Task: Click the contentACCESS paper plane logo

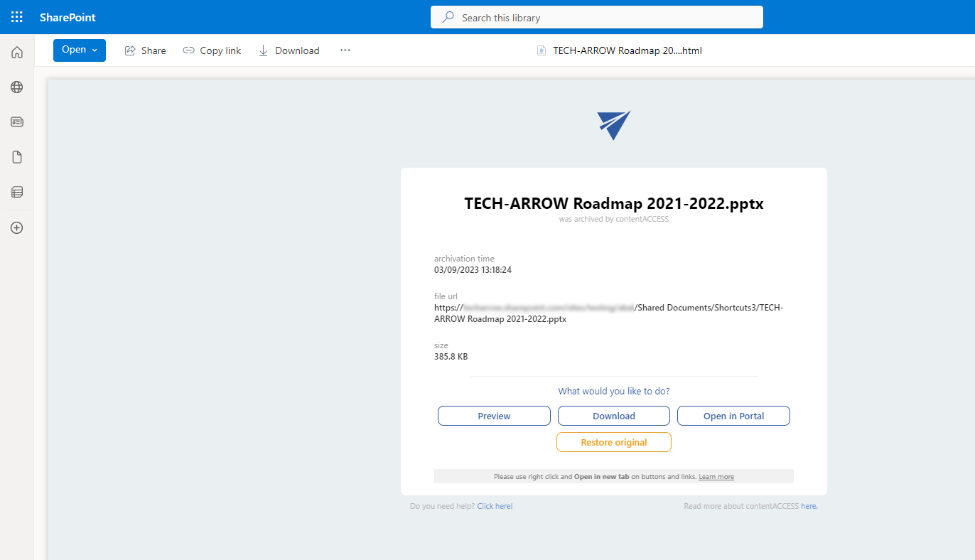Action: coord(613,125)
